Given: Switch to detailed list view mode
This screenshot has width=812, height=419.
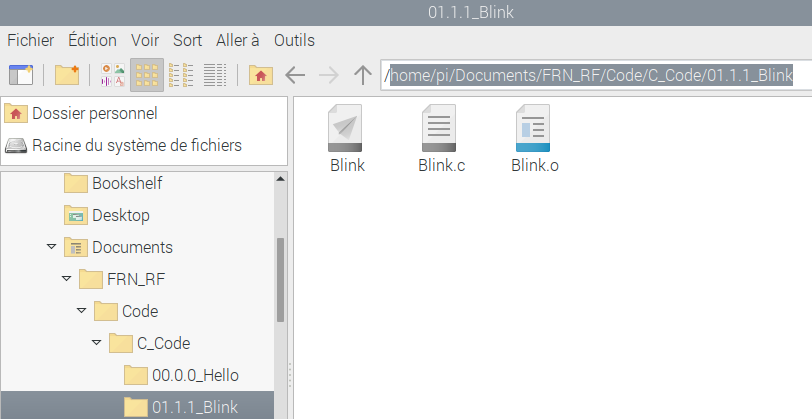Looking at the screenshot, I should 214,75.
